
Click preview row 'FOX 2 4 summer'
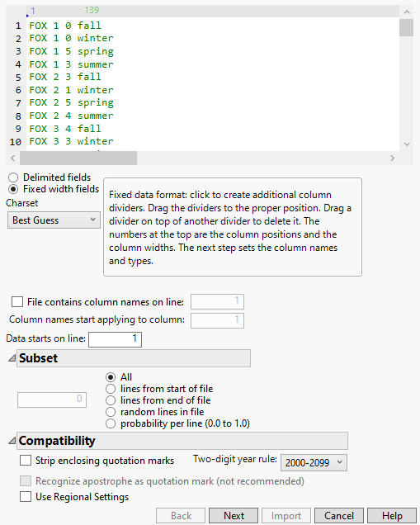(71, 116)
